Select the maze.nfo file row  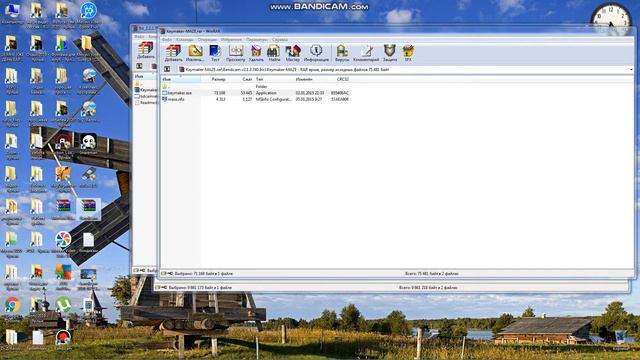click(256, 99)
